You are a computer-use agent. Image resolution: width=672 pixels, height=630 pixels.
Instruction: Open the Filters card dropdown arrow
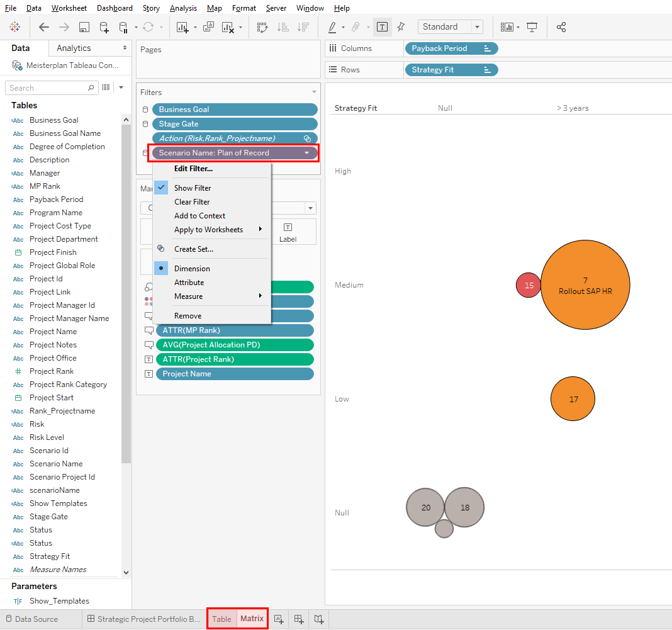(314, 92)
